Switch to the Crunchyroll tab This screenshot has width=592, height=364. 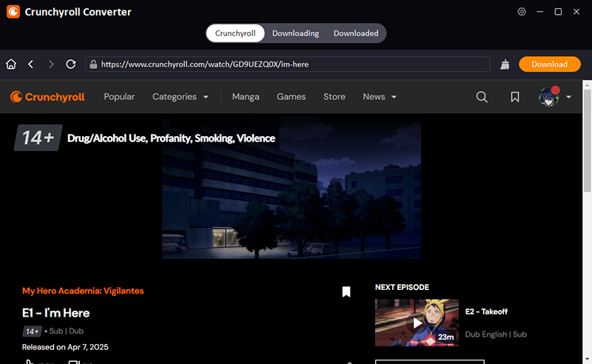point(235,33)
